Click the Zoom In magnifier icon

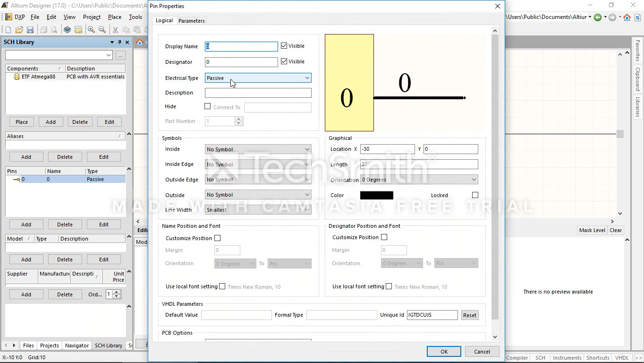point(91,30)
